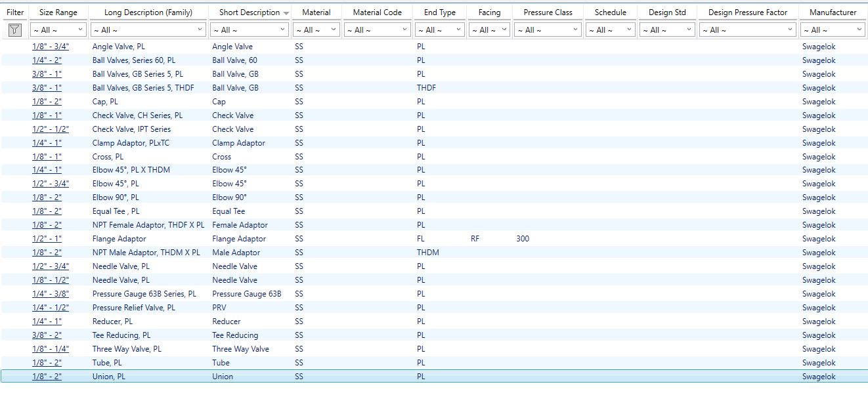
Task: Click 'Tee Reducing' short description cell
Action: coord(235,335)
